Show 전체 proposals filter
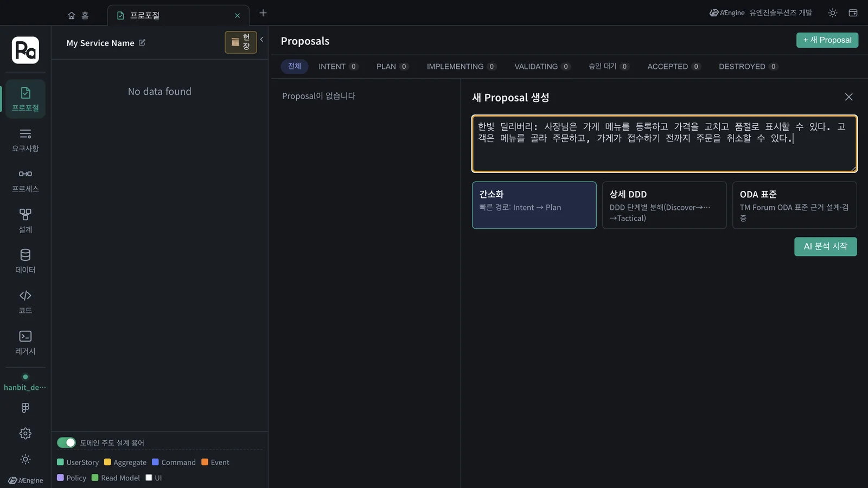The height and width of the screenshot is (488, 868). click(295, 66)
